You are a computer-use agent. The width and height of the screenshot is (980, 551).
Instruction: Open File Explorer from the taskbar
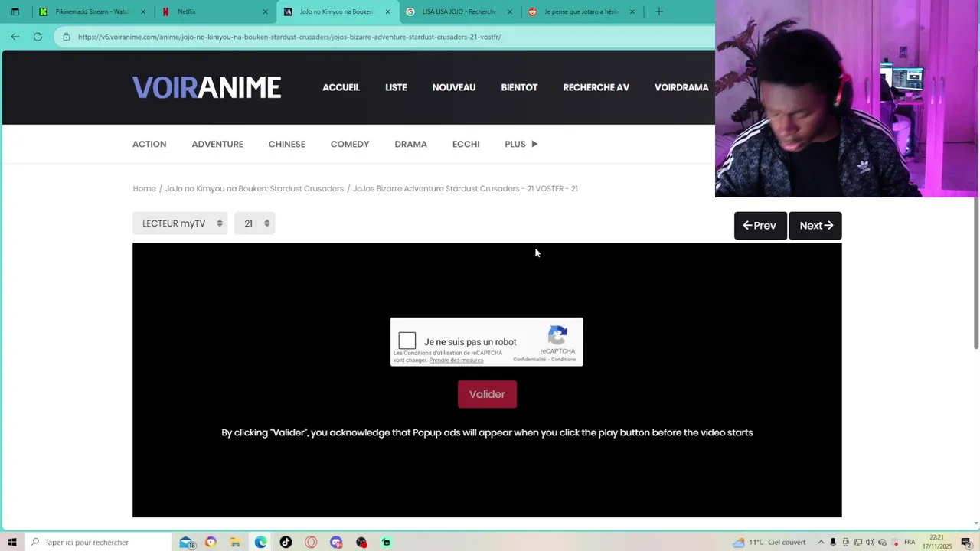[x=236, y=542]
